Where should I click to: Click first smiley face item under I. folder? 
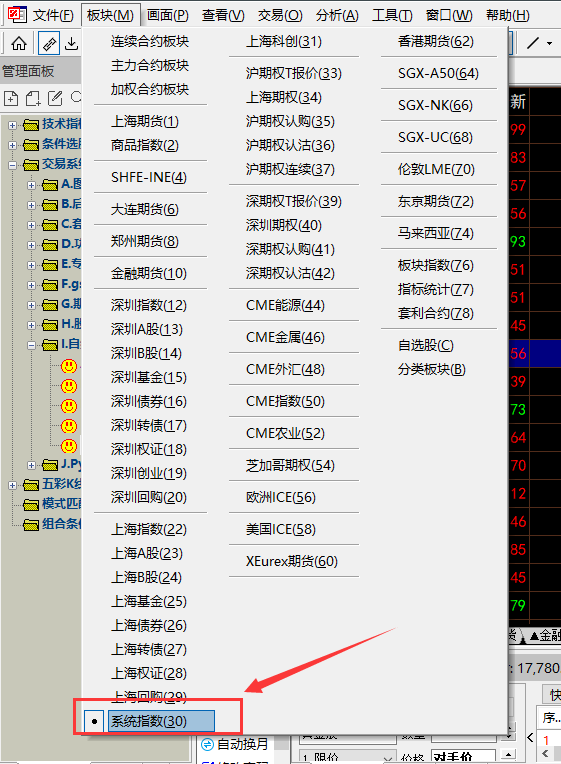[69, 366]
